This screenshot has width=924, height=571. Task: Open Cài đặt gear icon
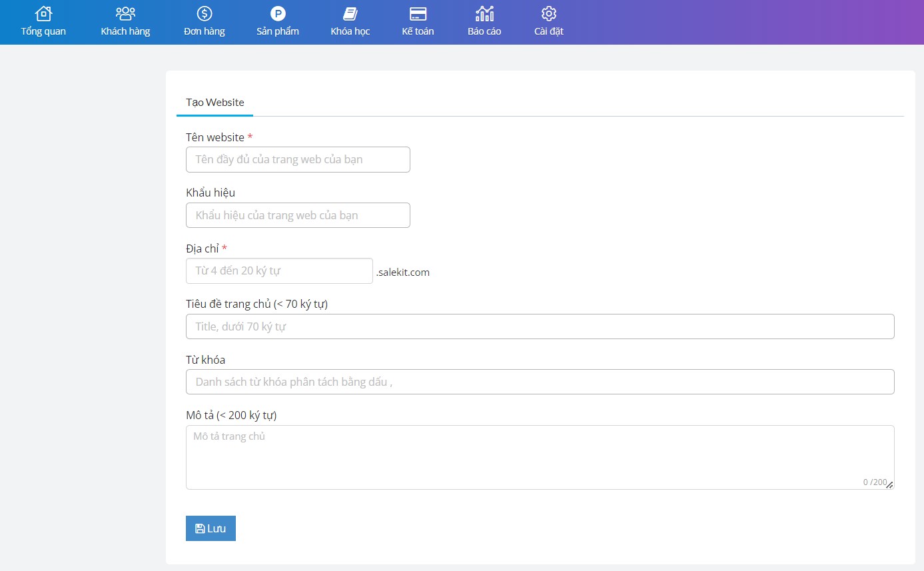(x=549, y=13)
